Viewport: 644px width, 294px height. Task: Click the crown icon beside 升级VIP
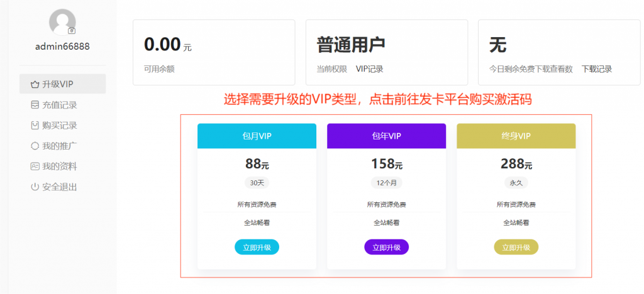point(35,84)
